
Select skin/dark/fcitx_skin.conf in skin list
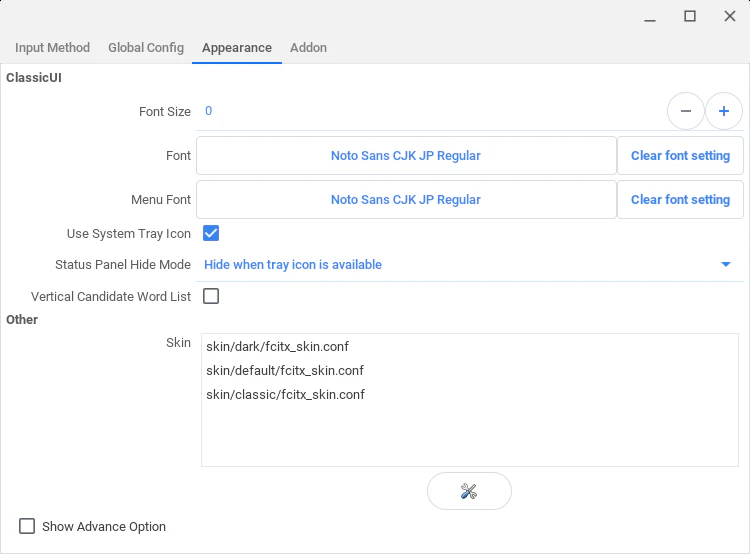tap(469, 346)
